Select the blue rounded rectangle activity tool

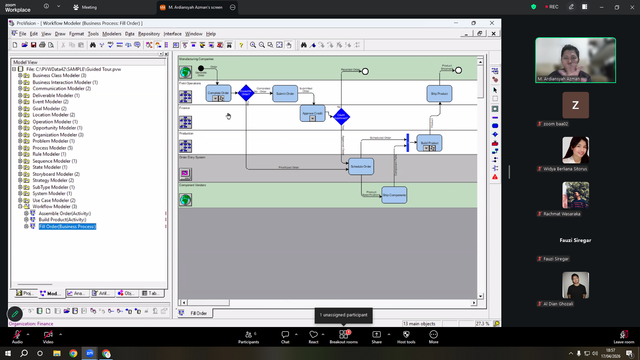[x=495, y=126]
